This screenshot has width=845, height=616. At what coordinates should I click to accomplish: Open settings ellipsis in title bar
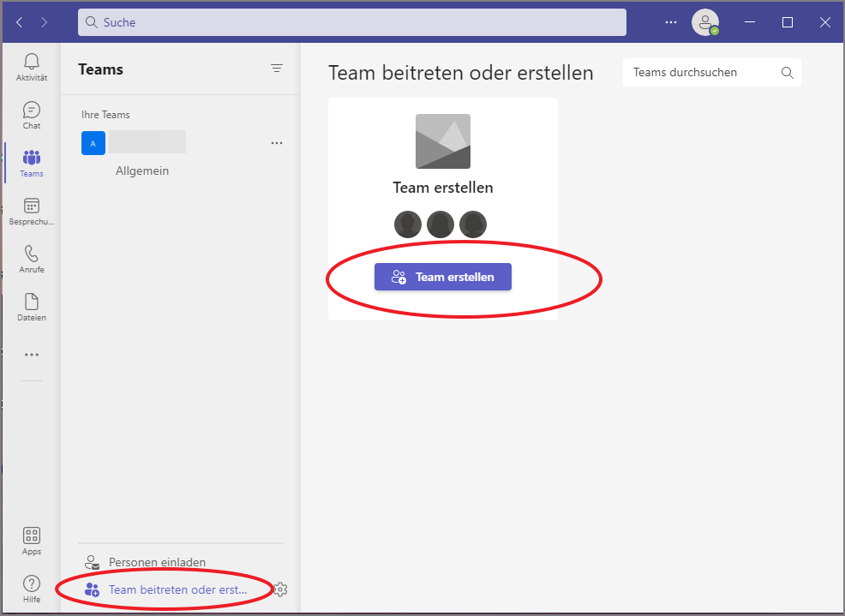click(671, 22)
